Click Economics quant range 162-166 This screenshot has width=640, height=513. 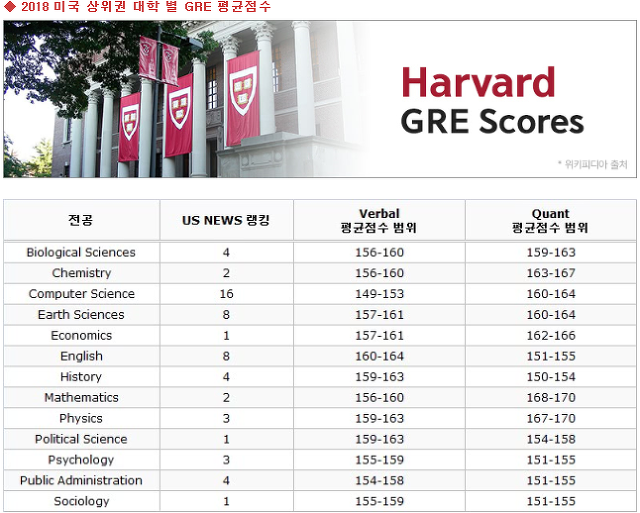pos(551,335)
